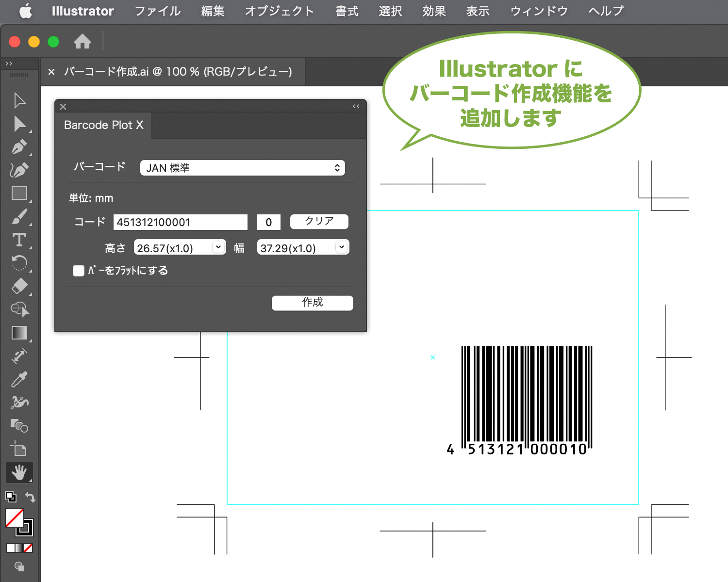Open the Illustrator application menu

pos(83,11)
